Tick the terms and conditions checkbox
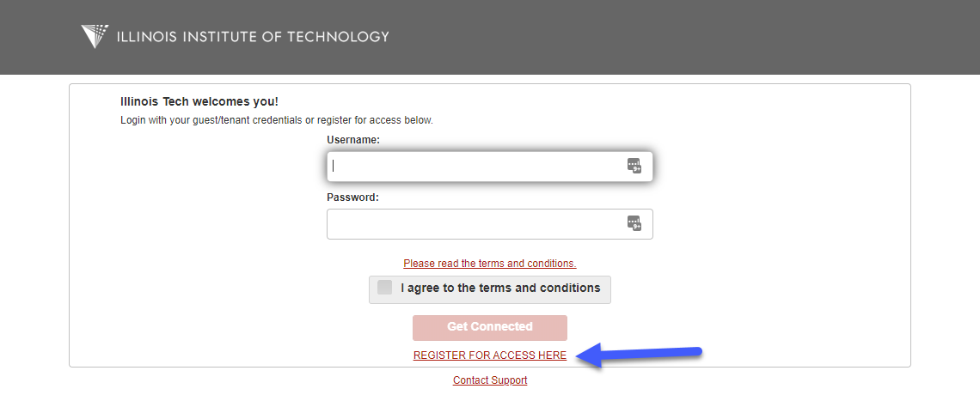The image size is (980, 401). [385, 288]
